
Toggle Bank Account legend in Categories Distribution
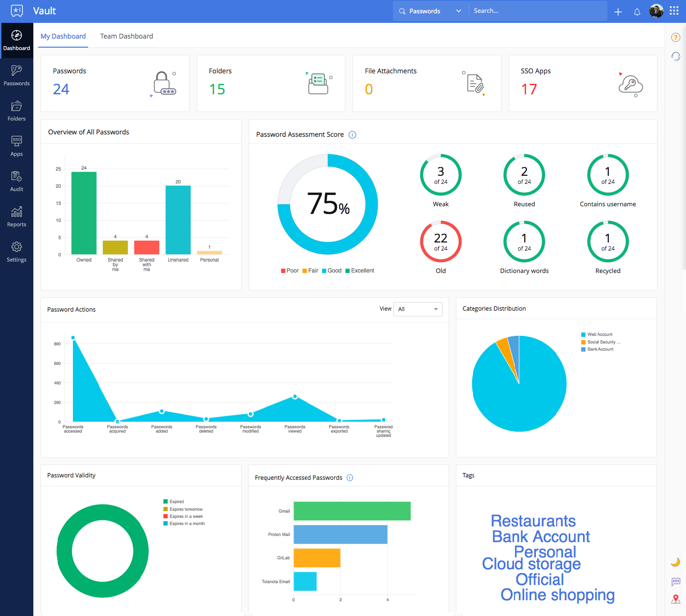pos(597,349)
